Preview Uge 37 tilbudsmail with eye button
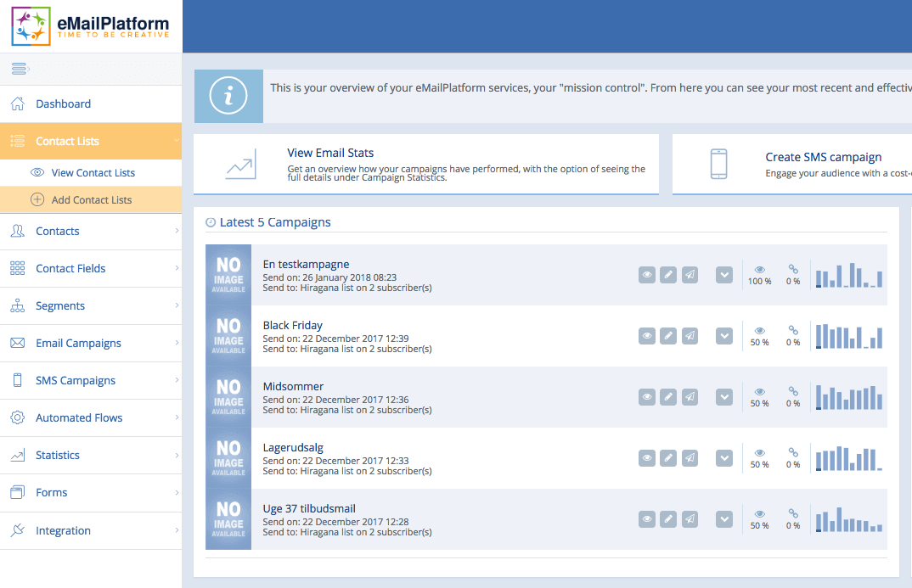 tap(647, 519)
